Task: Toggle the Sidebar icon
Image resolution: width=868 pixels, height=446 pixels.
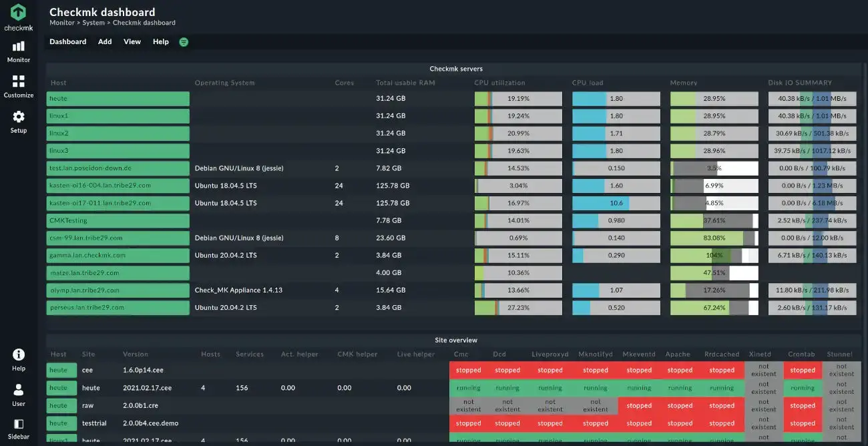Action: (x=18, y=424)
